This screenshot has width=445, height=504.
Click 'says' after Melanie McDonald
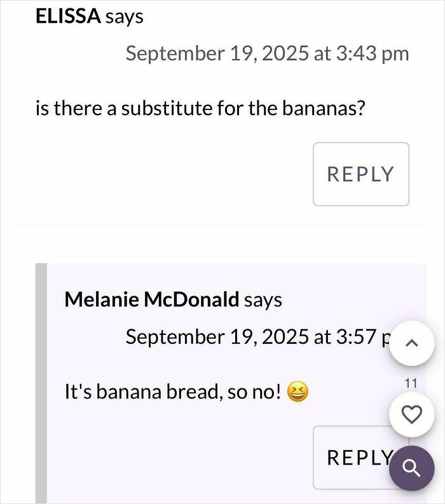click(x=263, y=299)
